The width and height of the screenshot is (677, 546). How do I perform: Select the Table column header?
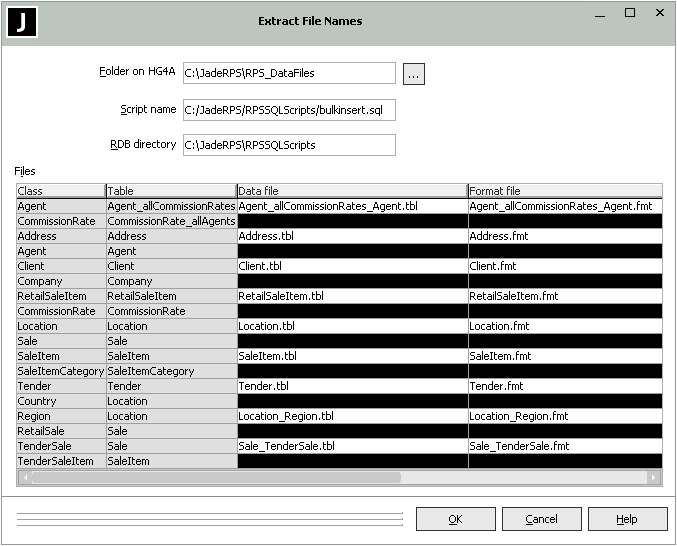(x=170, y=191)
